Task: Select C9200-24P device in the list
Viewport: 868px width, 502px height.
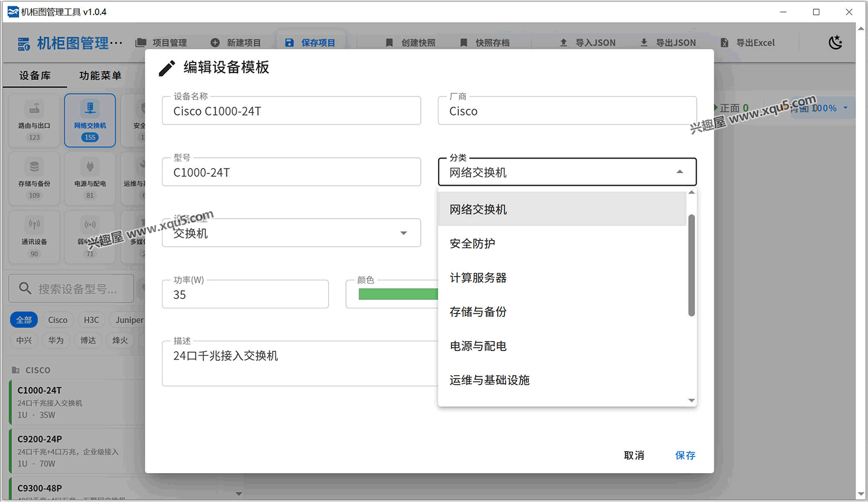Action: click(x=76, y=451)
